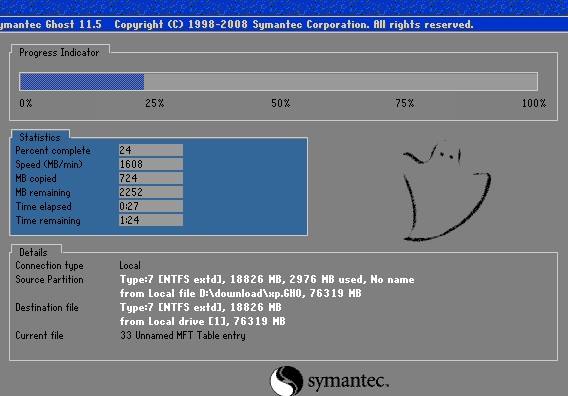Click the 'D:\download\xp.GHO' file path line
The height and width of the screenshot is (396, 568).
tap(241, 293)
